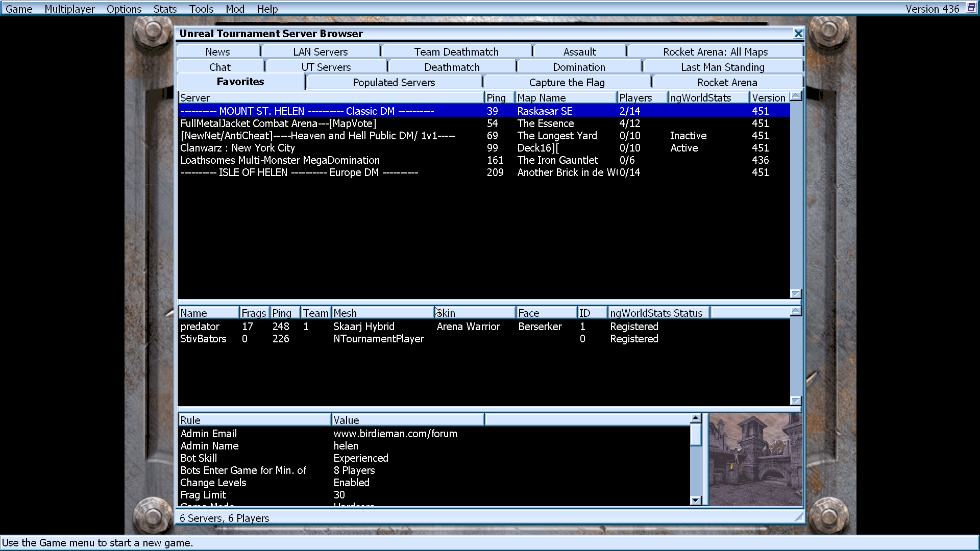Switch to the LAN Servers tab
Screen dimensions: 980x551
[321, 52]
